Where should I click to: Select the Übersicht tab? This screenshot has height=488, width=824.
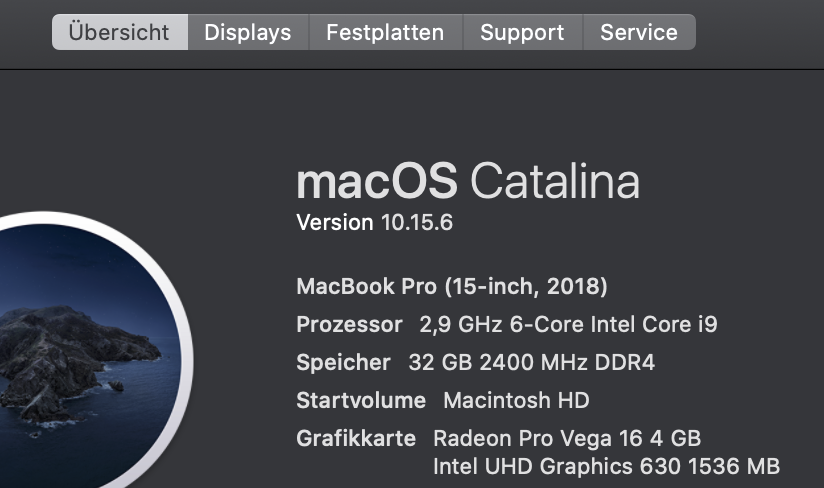pos(119,32)
